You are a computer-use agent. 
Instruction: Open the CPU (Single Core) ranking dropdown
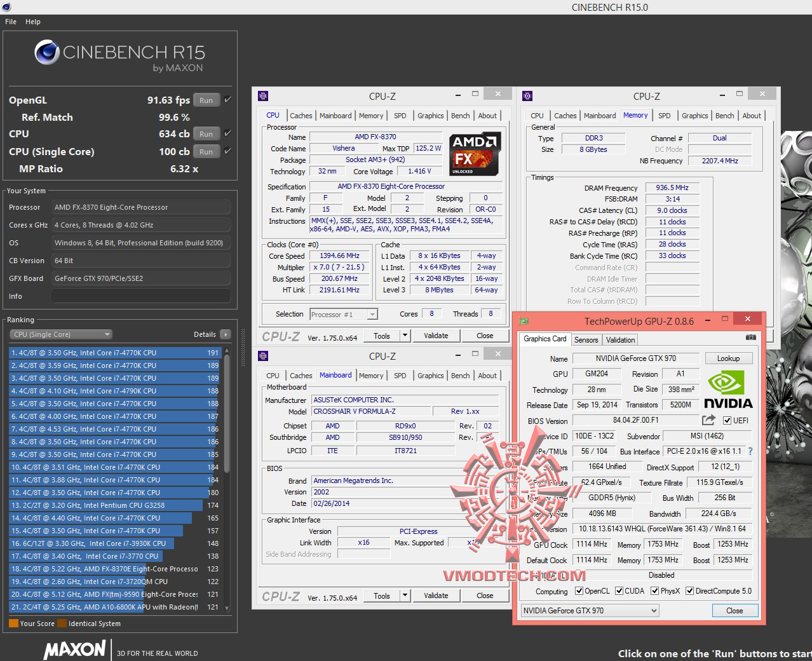pos(61,334)
